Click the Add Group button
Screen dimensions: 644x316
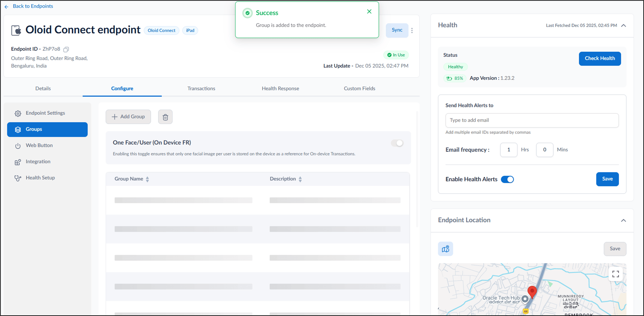tap(128, 117)
